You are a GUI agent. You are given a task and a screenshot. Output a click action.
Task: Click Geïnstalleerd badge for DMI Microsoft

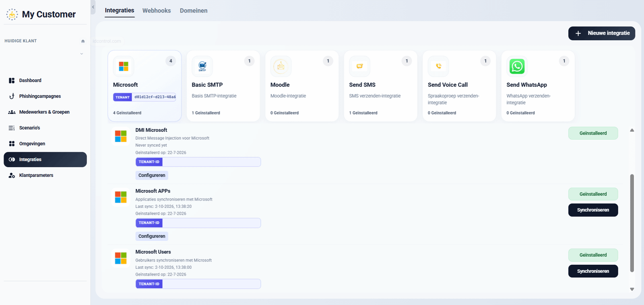pyautogui.click(x=593, y=133)
